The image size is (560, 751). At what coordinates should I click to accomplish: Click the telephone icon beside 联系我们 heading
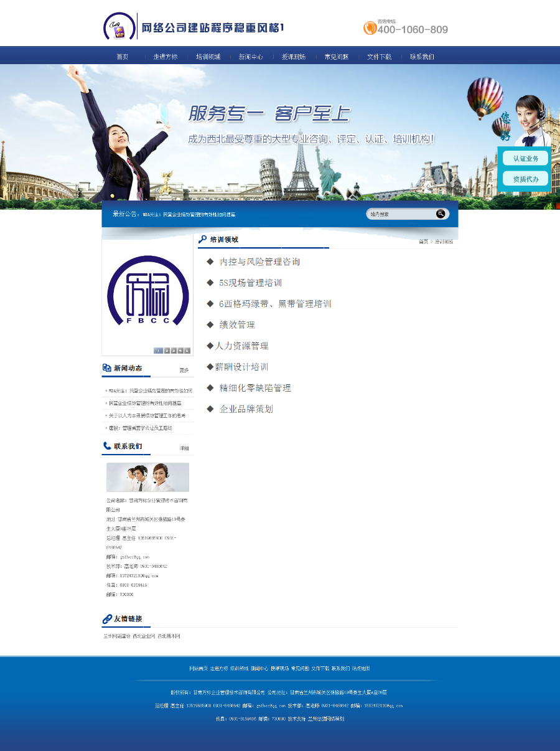pos(106,445)
